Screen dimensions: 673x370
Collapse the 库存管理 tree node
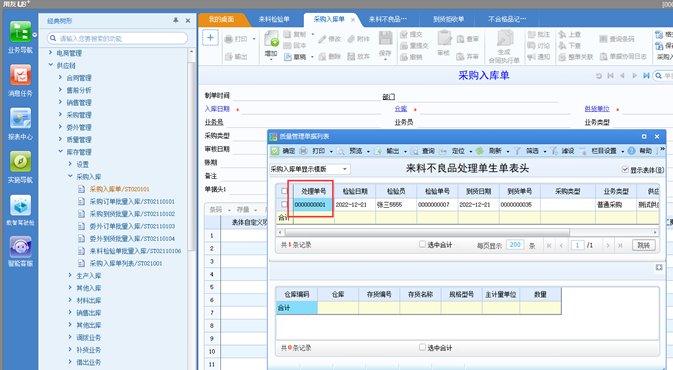(61, 152)
